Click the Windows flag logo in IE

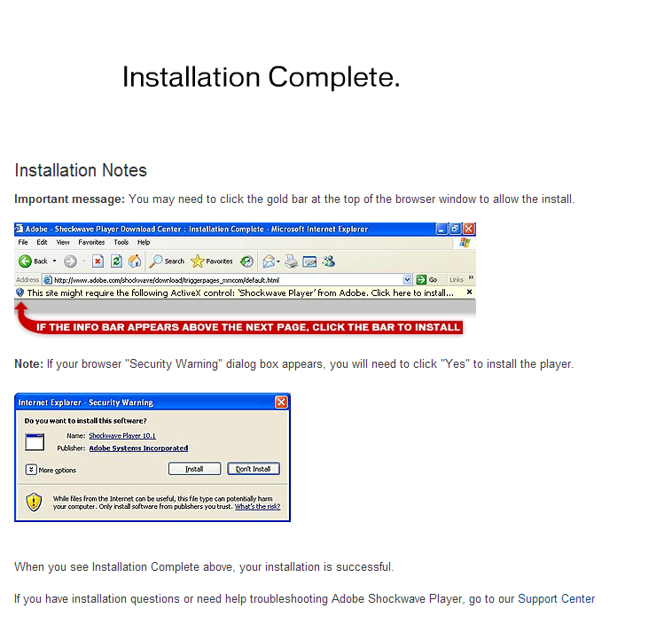[x=465, y=243]
